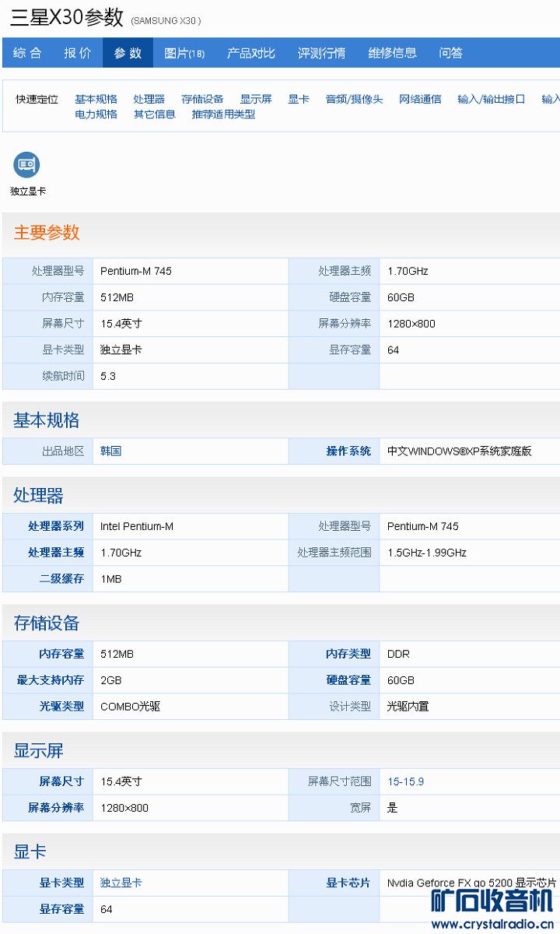
Task: Switch to the 产品对比 tab
Action: pyautogui.click(x=250, y=53)
